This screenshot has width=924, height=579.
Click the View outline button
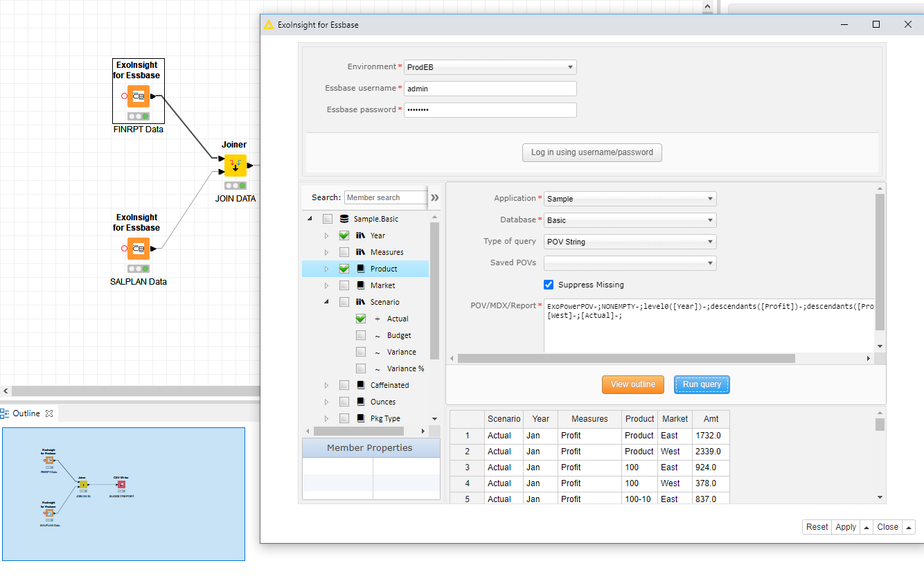[633, 384]
